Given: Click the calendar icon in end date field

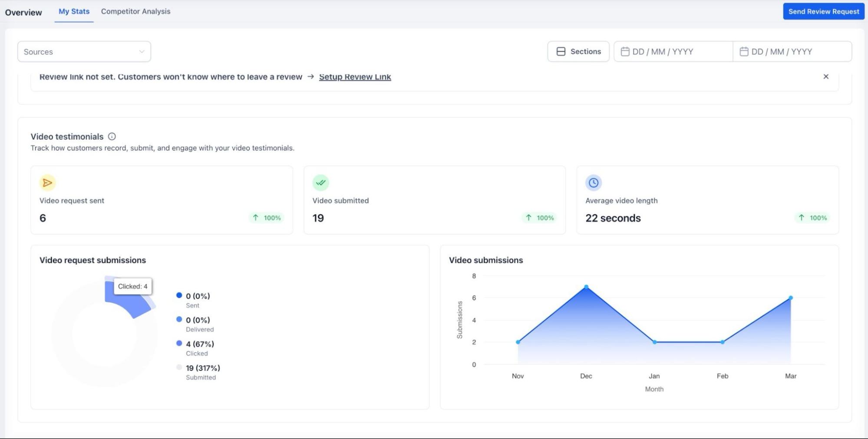Looking at the screenshot, I should click(x=743, y=52).
